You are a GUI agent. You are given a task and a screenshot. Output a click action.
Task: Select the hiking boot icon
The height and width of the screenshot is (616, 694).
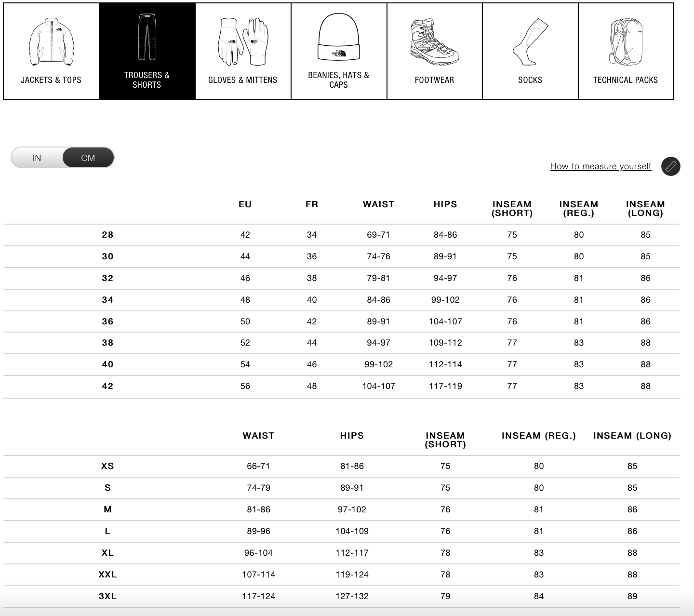pyautogui.click(x=434, y=42)
